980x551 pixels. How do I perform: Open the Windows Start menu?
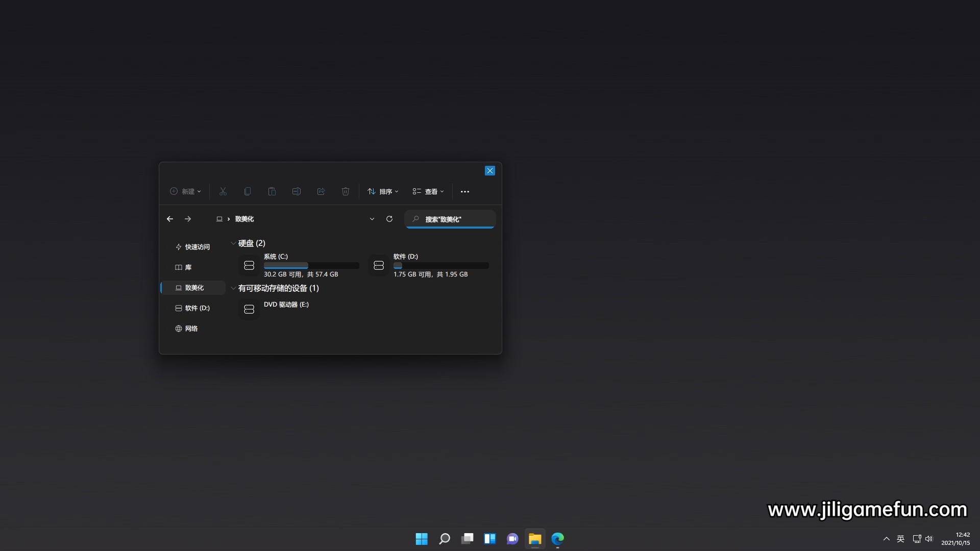[422, 539]
